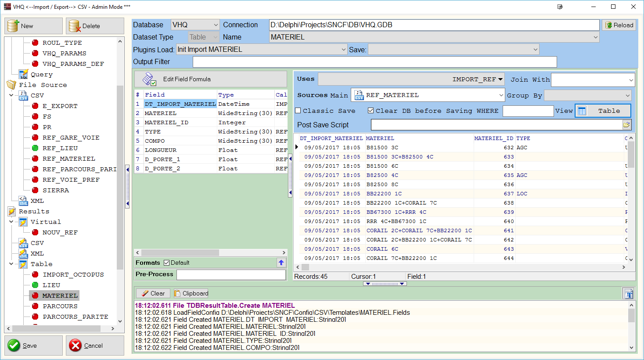Screen dimensions: 644x360
Task: Click the Delete database icon button
Action: pyautogui.click(x=95, y=26)
